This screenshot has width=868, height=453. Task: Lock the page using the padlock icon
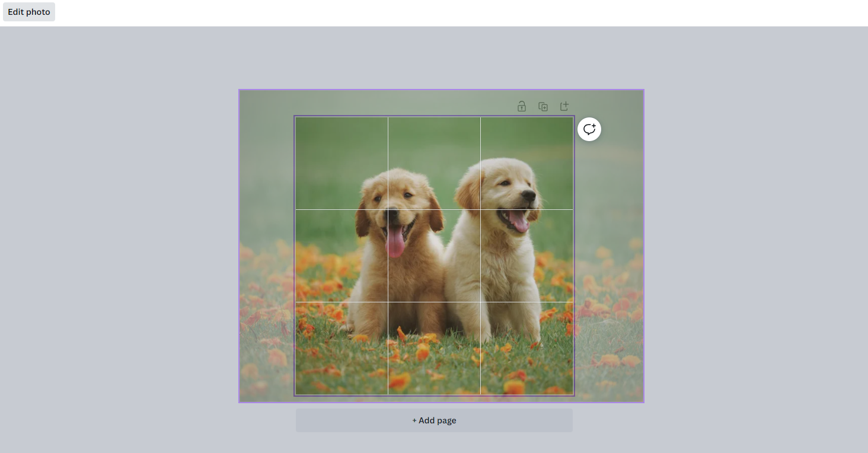pos(522,107)
